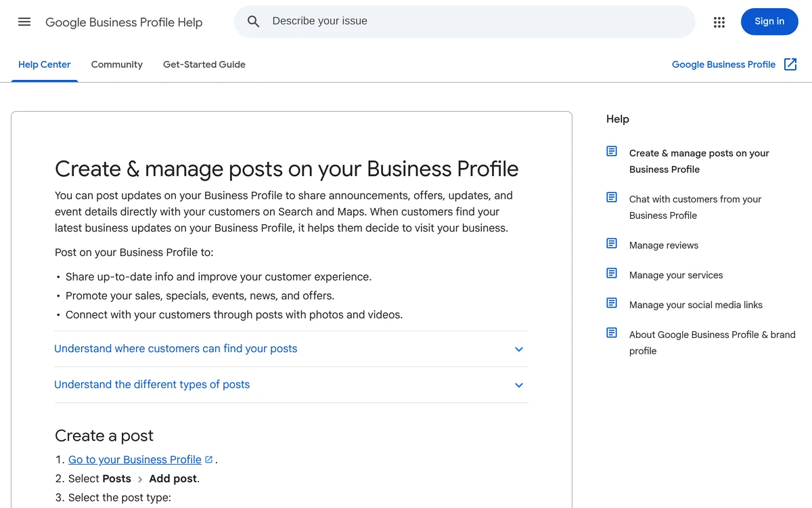The height and width of the screenshot is (508, 812).
Task: Click the sidebar Help heading
Action: [x=618, y=119]
